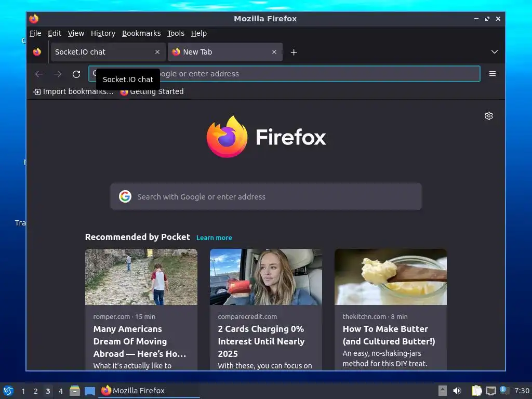This screenshot has width=532, height=399.
Task: Click the Google logo in search box
Action: point(125,196)
